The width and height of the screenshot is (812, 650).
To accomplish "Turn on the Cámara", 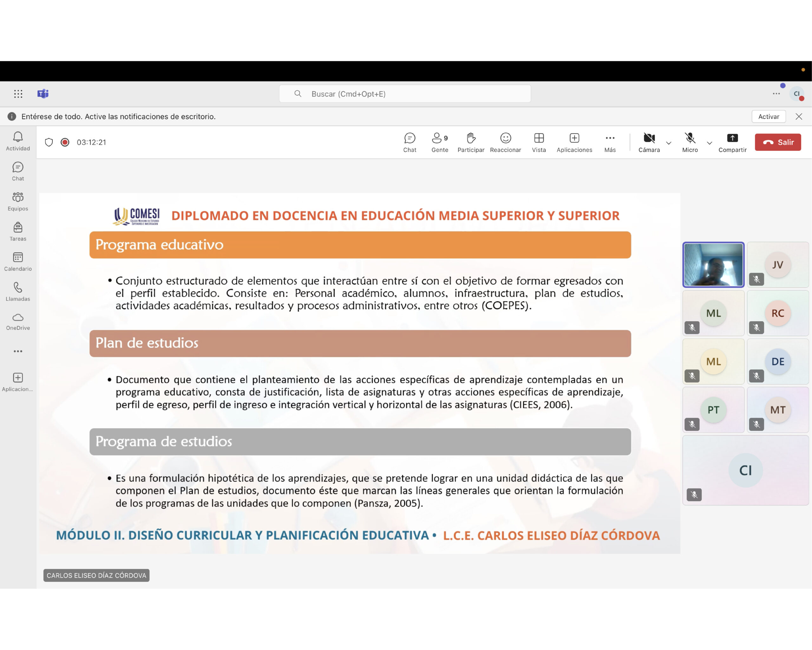I will (x=649, y=143).
